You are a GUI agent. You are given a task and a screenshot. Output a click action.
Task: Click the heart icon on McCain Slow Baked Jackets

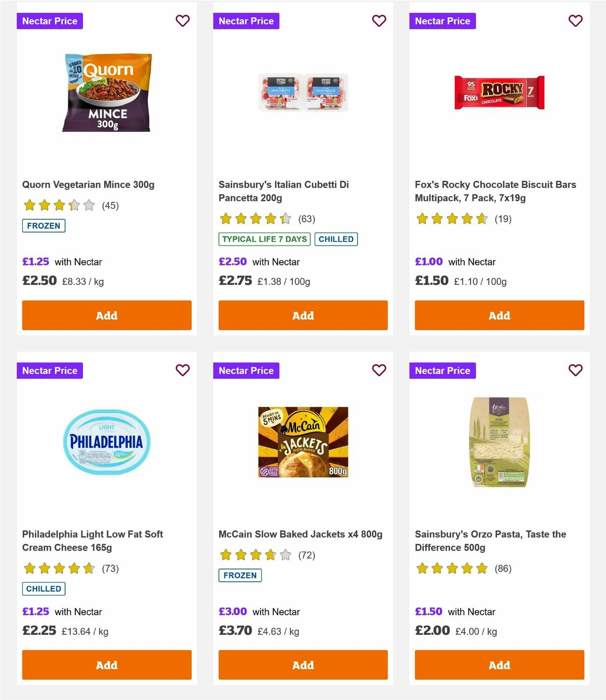pyautogui.click(x=379, y=370)
